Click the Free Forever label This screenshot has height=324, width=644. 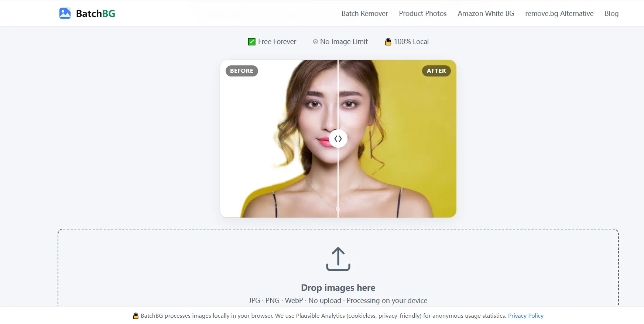(x=277, y=42)
